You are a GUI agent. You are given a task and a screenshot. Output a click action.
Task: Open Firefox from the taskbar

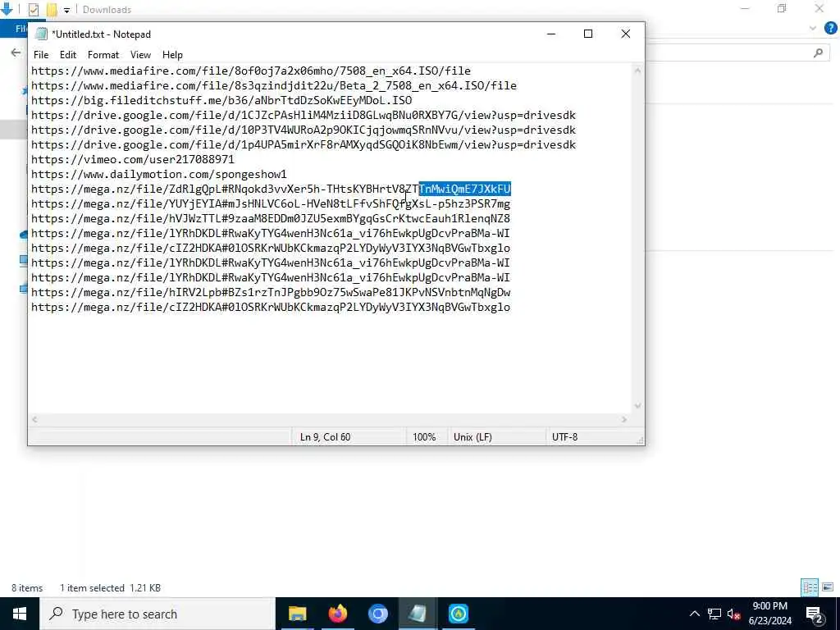click(x=337, y=614)
